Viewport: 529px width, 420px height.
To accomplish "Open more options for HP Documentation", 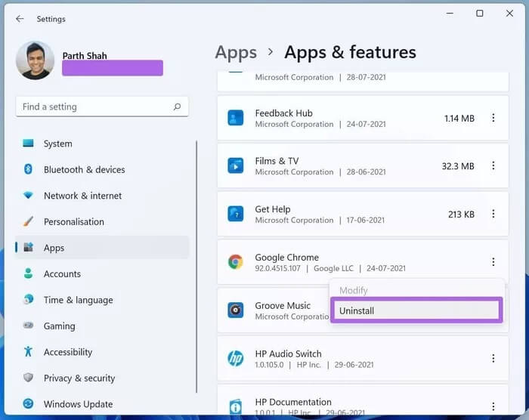I will 493,406.
